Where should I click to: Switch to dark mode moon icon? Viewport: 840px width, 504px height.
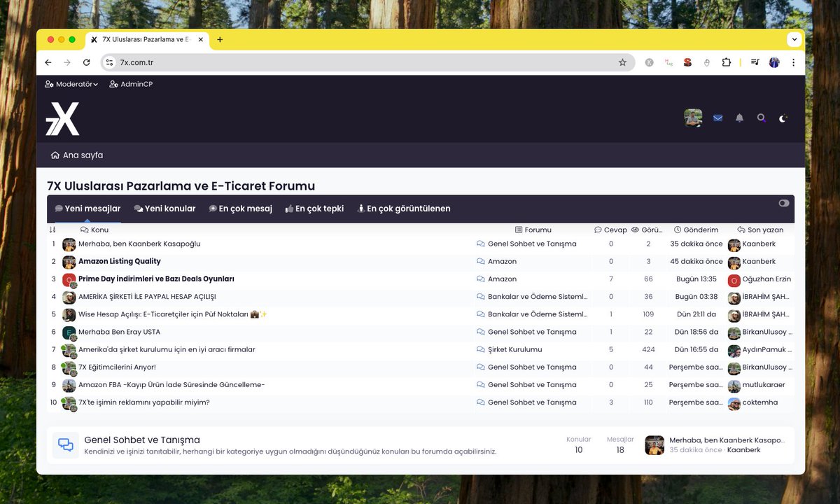[783, 118]
